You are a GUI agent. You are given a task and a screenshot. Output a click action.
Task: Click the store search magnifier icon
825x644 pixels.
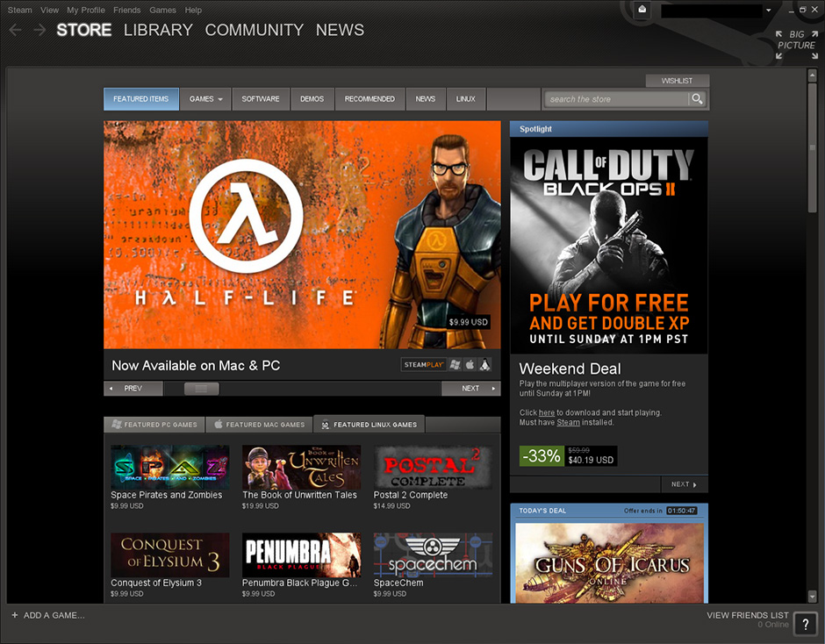pos(698,99)
